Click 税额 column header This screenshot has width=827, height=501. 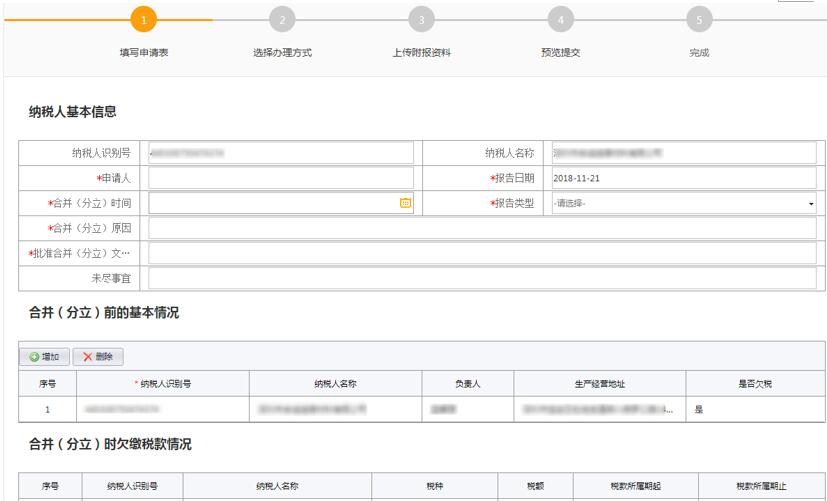[x=535, y=486]
